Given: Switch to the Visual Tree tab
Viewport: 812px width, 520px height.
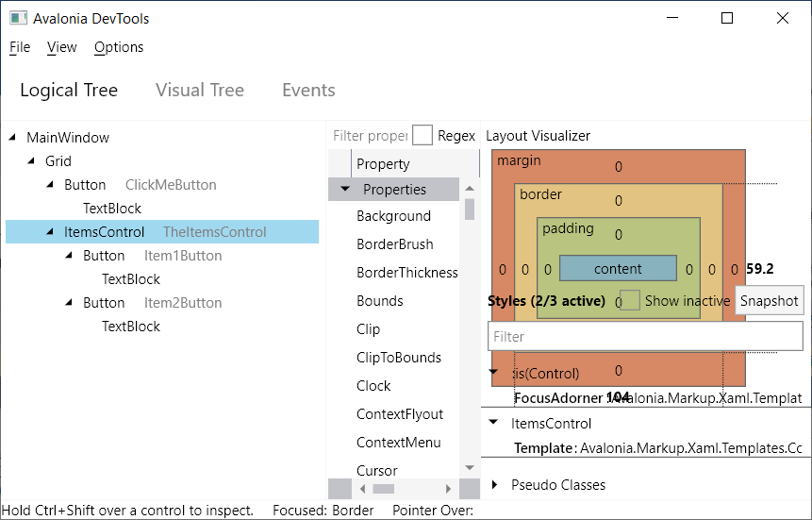Looking at the screenshot, I should pos(200,91).
